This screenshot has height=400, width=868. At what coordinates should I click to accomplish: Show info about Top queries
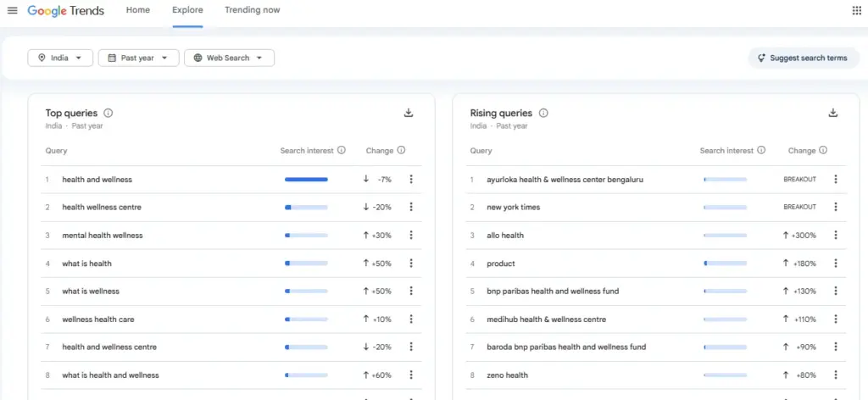[x=108, y=113]
